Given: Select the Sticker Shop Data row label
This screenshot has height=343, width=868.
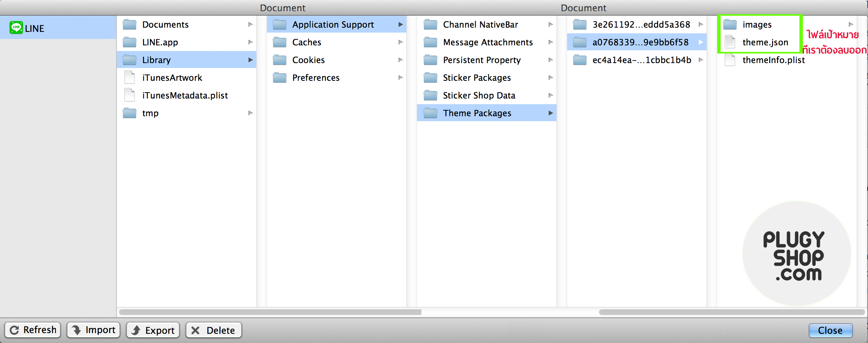Looking at the screenshot, I should [x=479, y=95].
